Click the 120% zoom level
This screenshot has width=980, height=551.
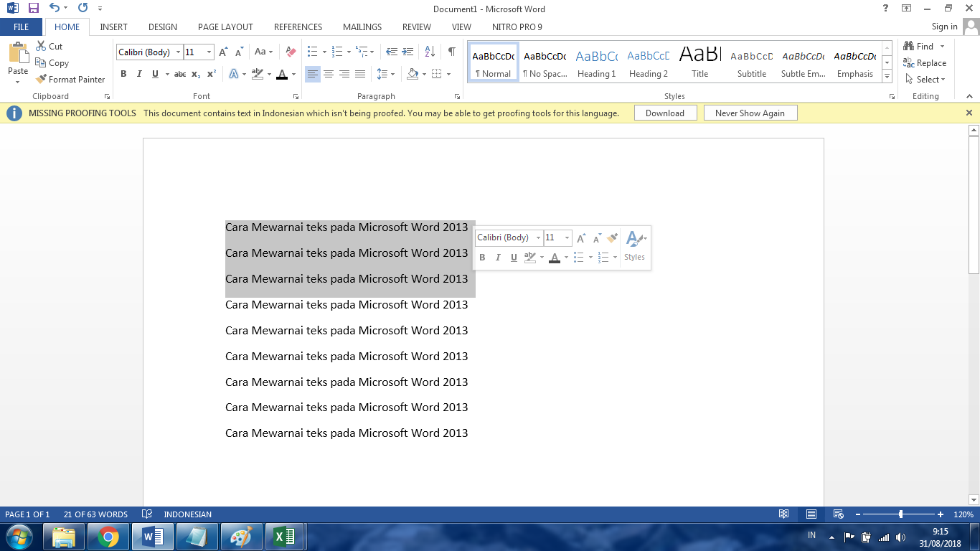tap(963, 514)
